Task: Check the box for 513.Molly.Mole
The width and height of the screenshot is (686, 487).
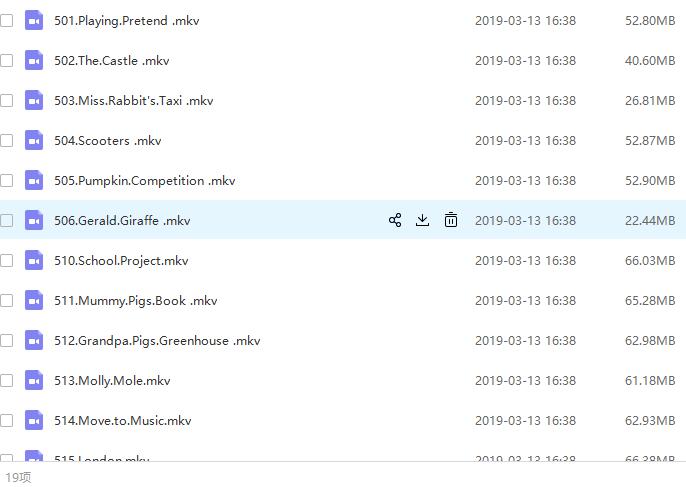Action: pyautogui.click(x=6, y=381)
